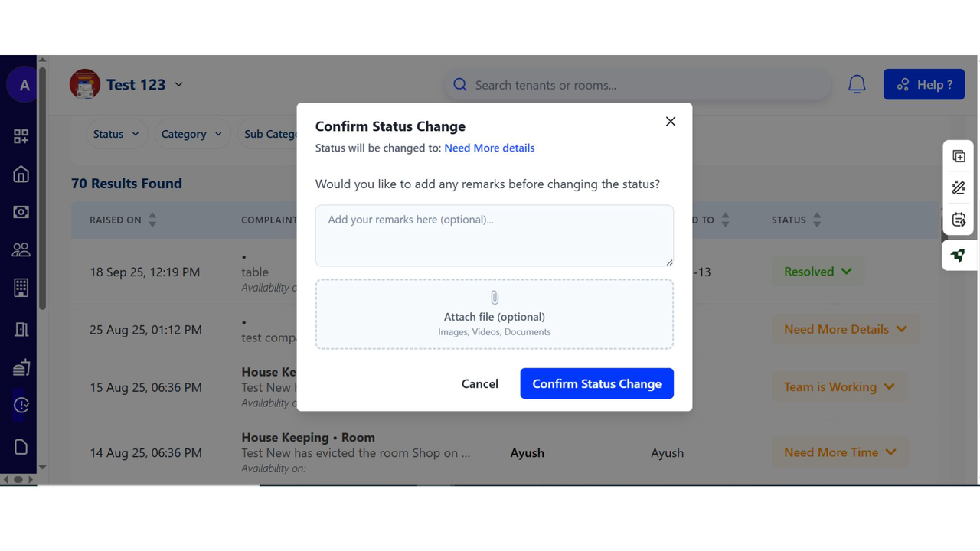
Task: Open the door icon in sidebar
Action: [21, 329]
